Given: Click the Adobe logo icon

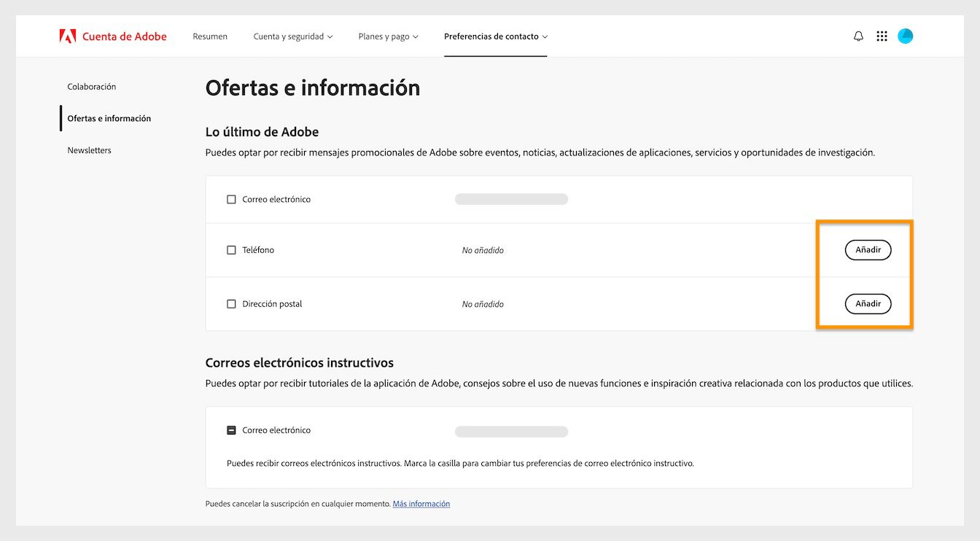Looking at the screenshot, I should [x=68, y=36].
